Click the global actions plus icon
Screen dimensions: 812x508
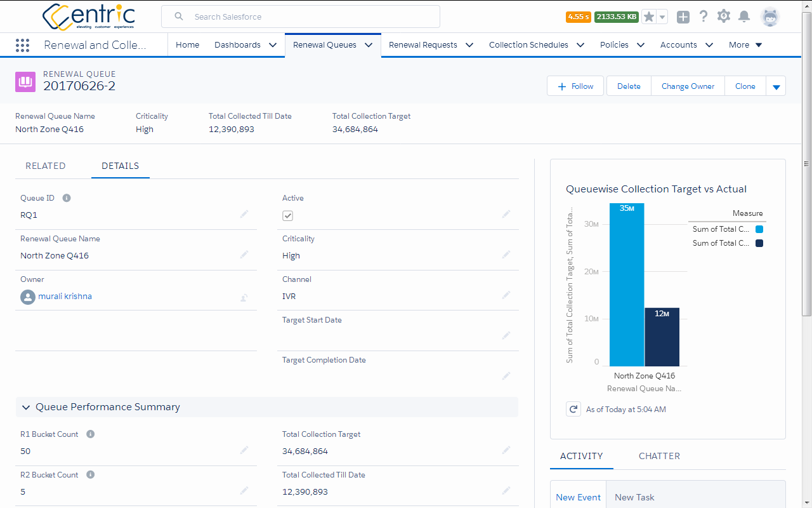683,17
